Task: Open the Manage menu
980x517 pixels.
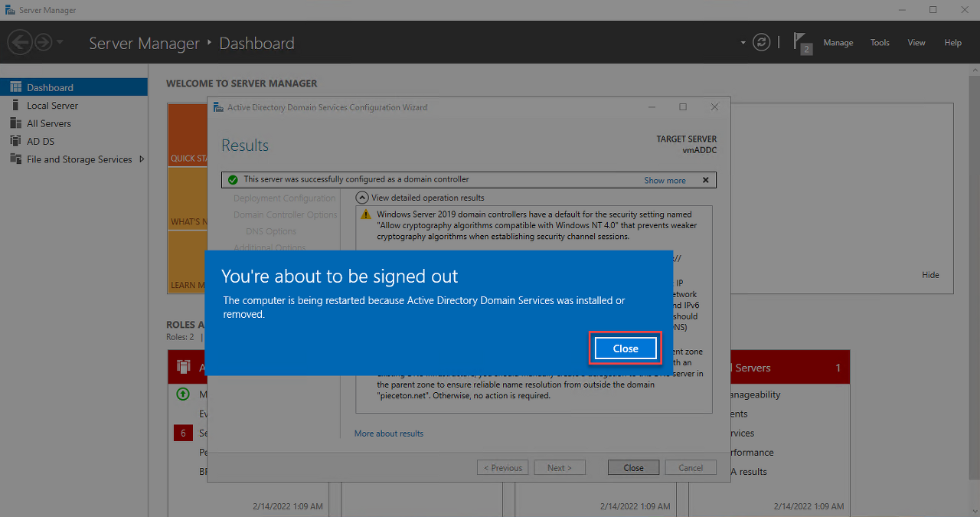Action: click(838, 43)
